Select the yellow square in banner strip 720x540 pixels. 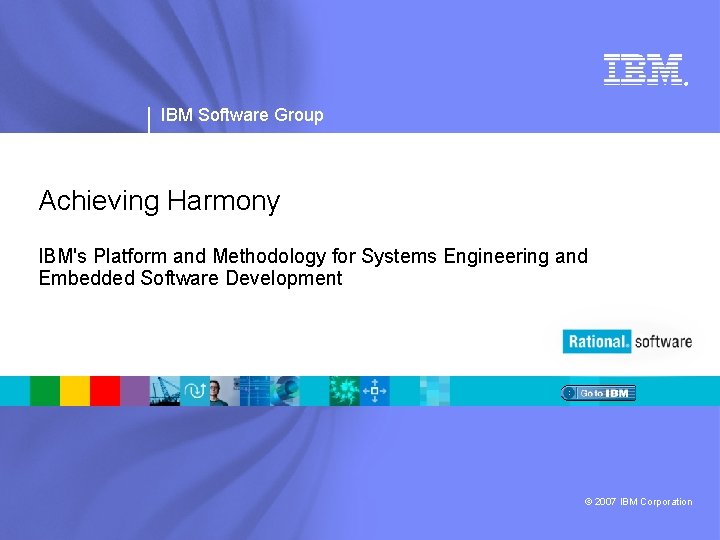point(75,391)
